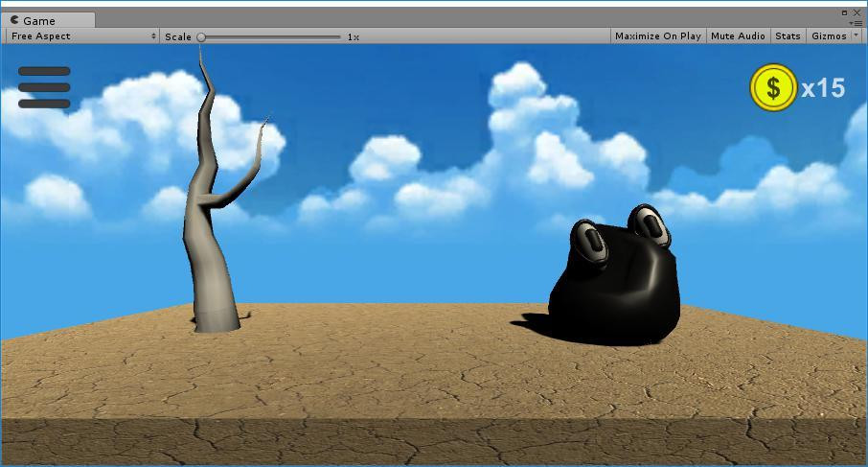Open the Game panel options menu icon
Image resolution: width=868 pixels, height=467 pixels.
(857, 23)
